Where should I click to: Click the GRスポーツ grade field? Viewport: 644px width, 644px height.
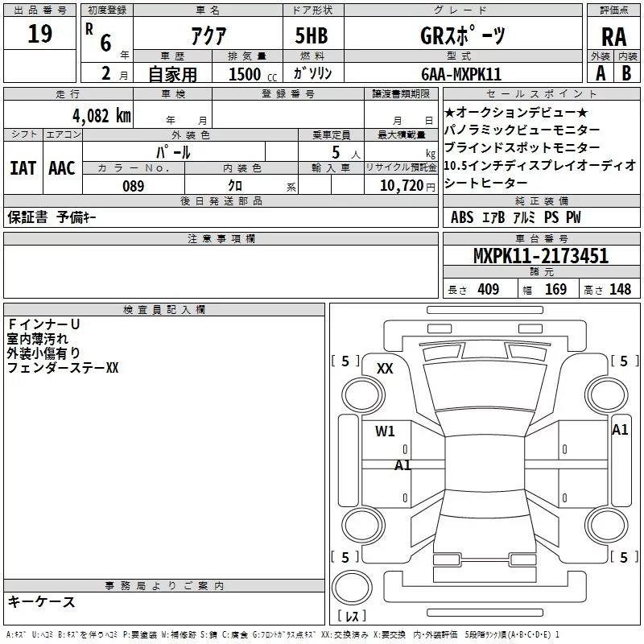click(462, 35)
